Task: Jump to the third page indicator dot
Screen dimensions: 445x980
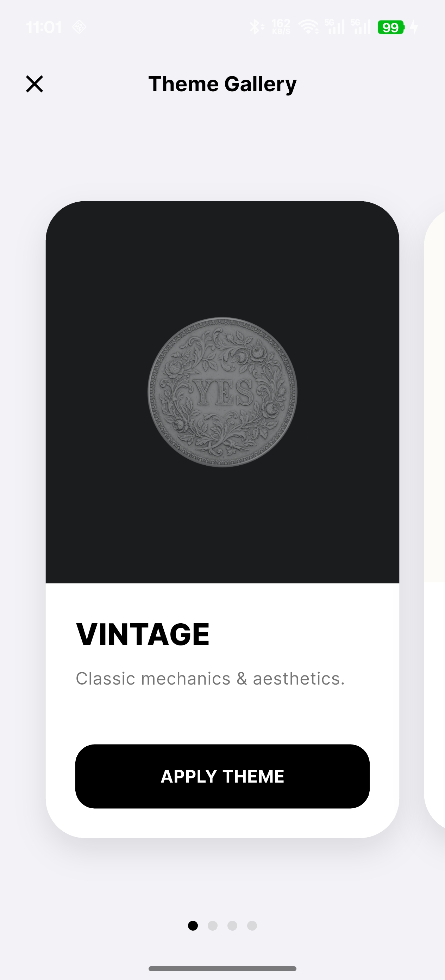Action: pos(232,926)
